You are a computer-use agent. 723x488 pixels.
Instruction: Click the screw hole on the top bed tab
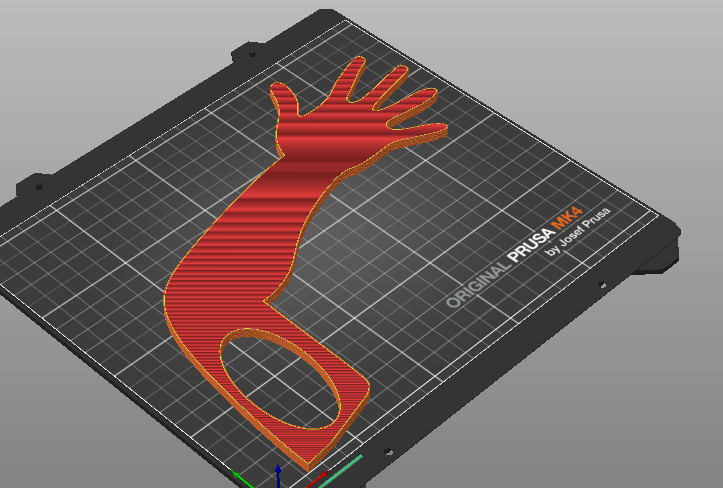pos(252,54)
